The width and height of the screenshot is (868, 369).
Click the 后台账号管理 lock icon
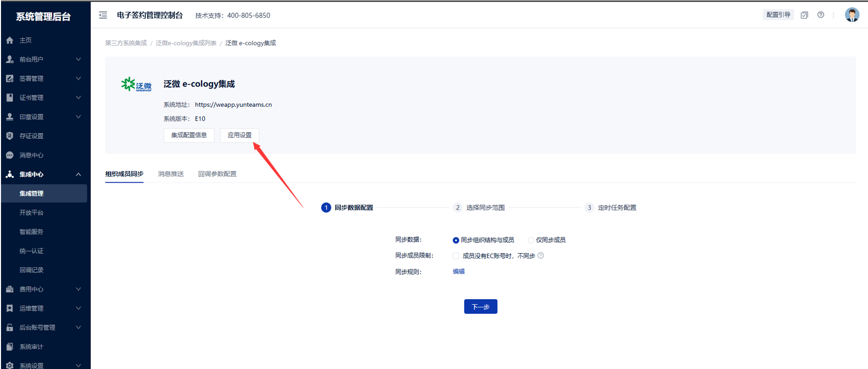point(10,327)
